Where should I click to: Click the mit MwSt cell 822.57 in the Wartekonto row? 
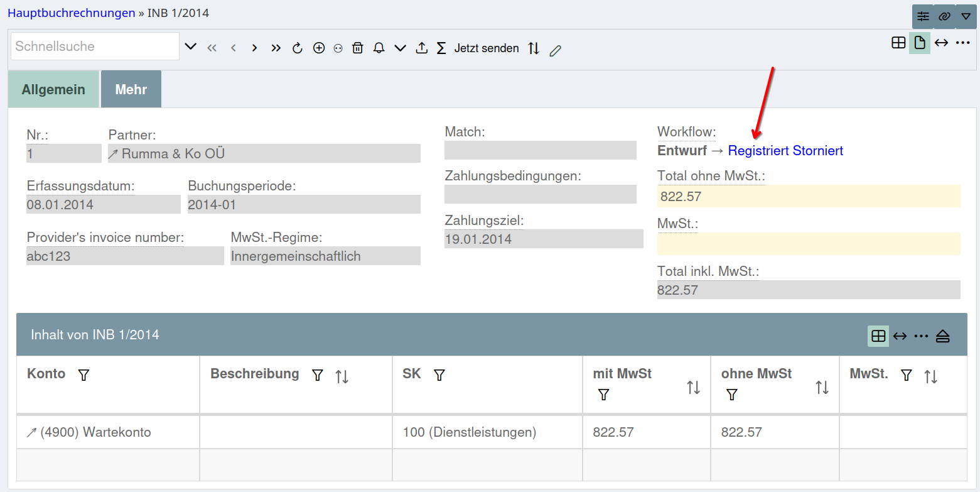pyautogui.click(x=647, y=432)
